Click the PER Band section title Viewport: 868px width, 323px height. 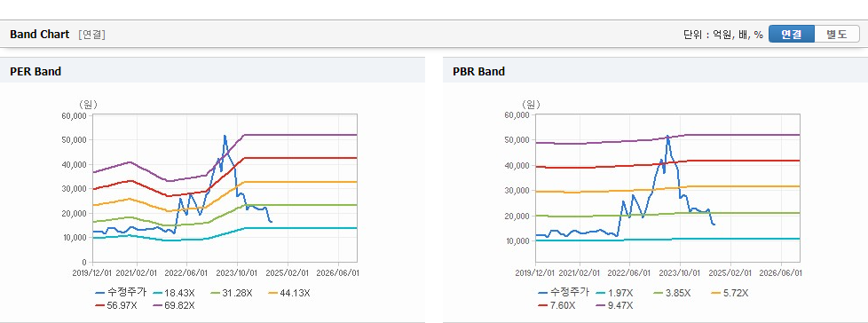coord(36,71)
